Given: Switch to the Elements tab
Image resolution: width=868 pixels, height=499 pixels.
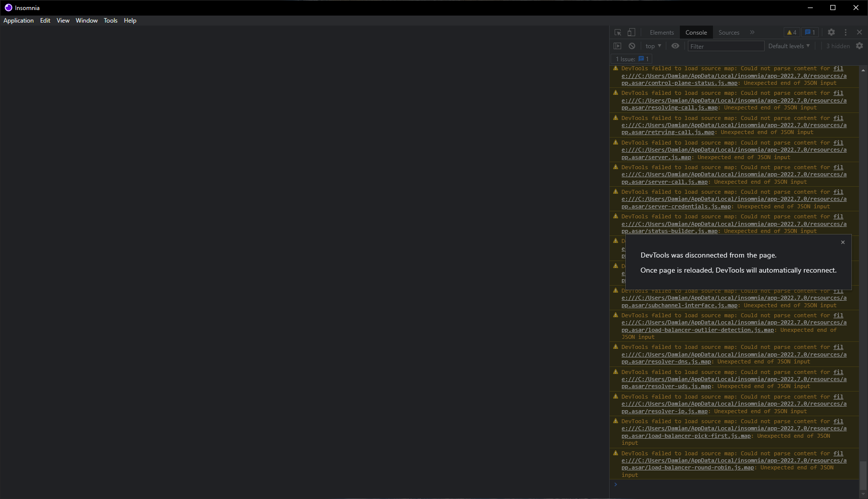Looking at the screenshot, I should click(x=661, y=32).
